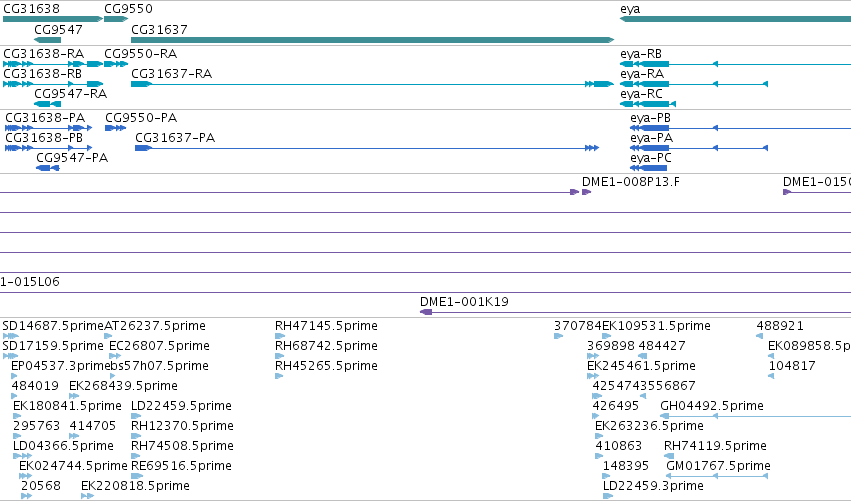Select the CG9550 gene arrow
This screenshot has width=851, height=501.
click(116, 19)
